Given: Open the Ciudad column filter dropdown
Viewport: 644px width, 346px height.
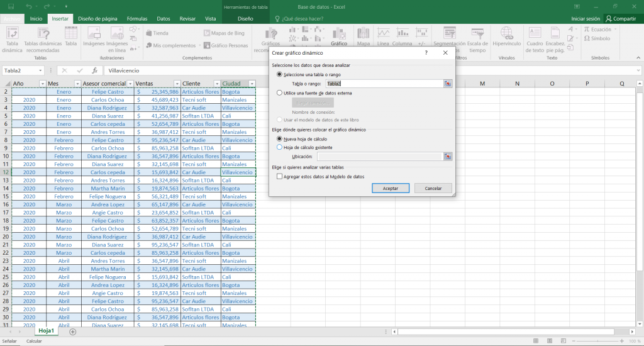Looking at the screenshot, I should [252, 84].
